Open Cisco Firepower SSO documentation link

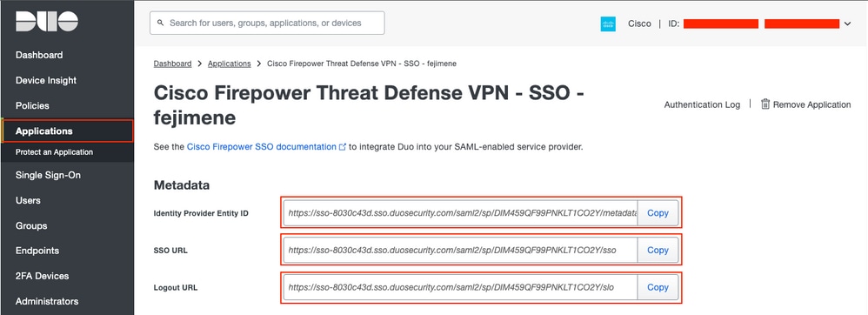[261, 147]
